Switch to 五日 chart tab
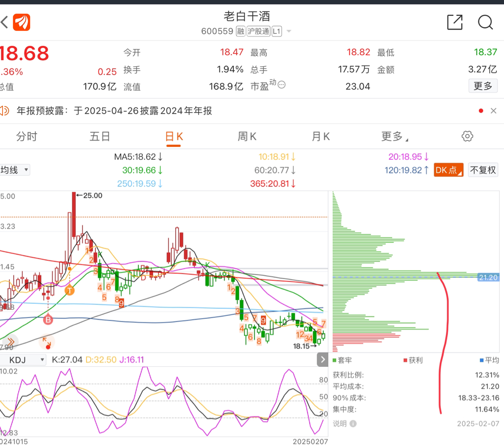 99,137
